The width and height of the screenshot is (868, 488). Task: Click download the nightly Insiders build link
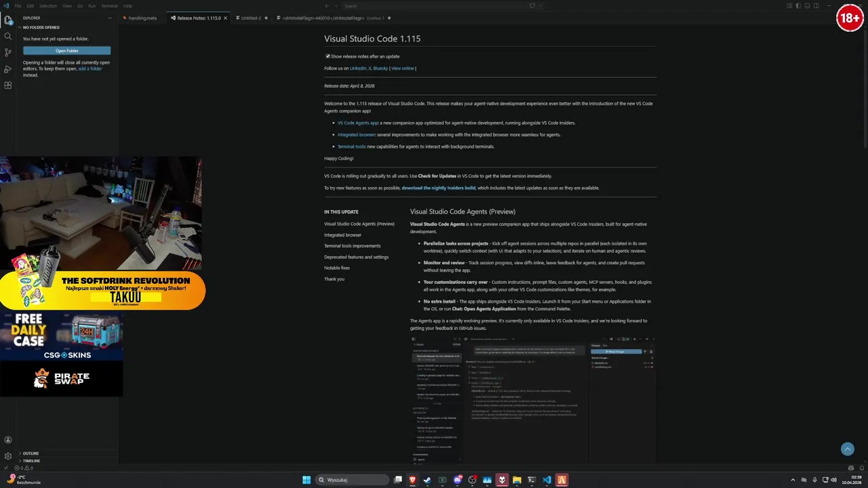coord(438,188)
